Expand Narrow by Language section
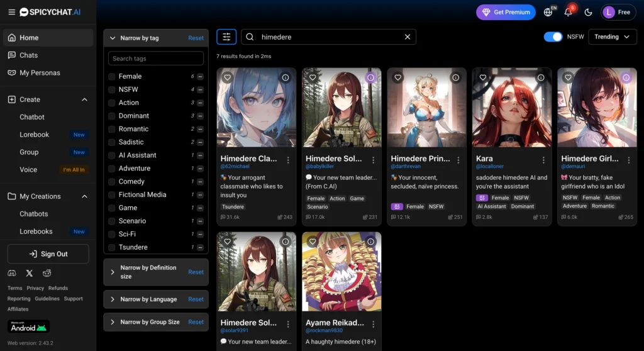This screenshot has width=644, height=351. point(113,299)
